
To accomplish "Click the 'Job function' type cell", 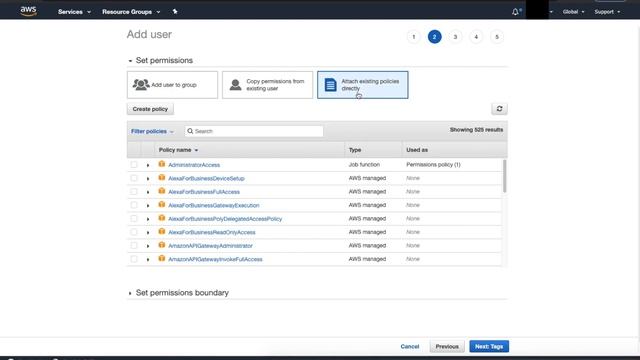I will pos(364,164).
